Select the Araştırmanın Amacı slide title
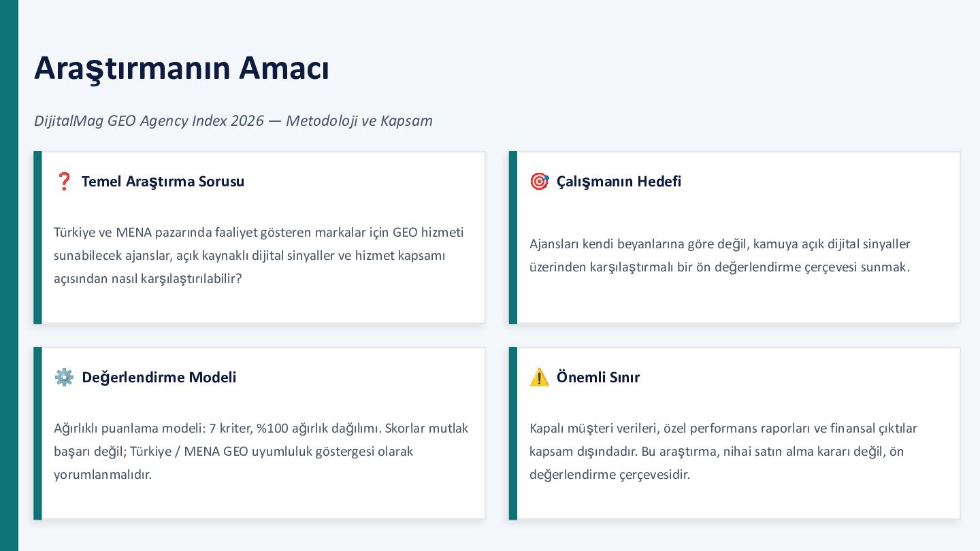980x551 pixels. [182, 68]
